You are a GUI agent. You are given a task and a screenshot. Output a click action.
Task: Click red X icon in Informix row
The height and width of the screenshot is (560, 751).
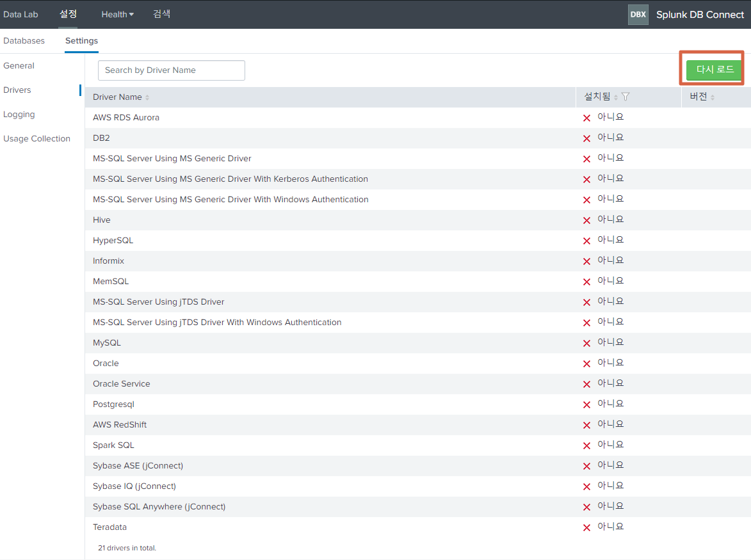click(x=586, y=261)
